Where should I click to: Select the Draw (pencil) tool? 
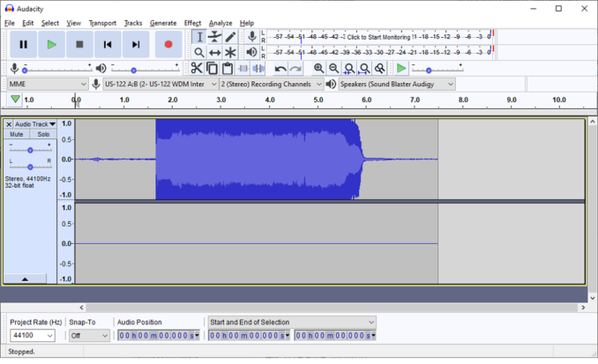[230, 37]
